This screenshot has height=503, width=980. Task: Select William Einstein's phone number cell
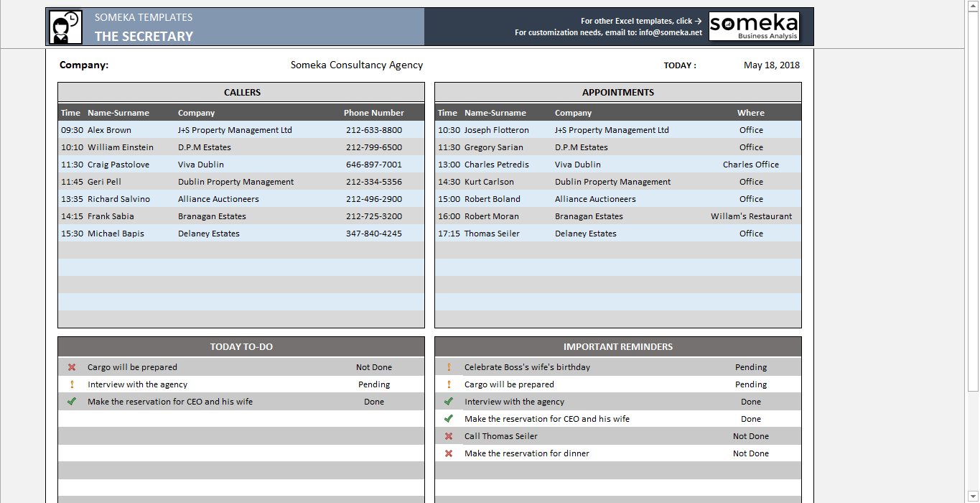coord(373,147)
